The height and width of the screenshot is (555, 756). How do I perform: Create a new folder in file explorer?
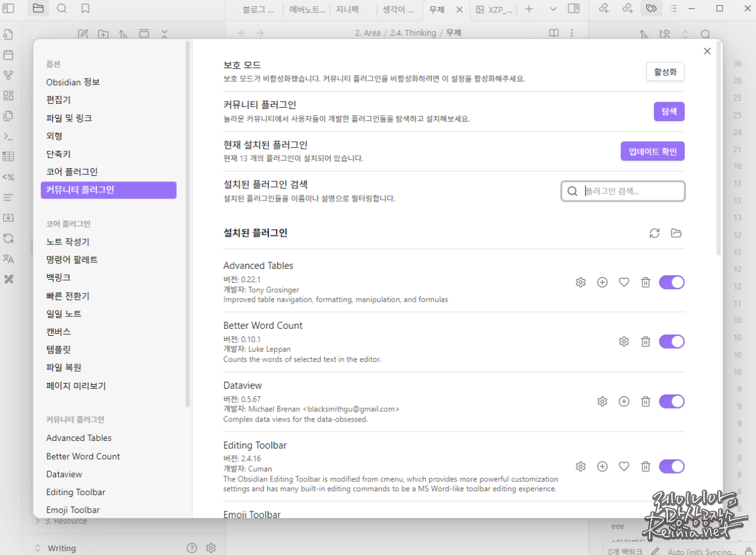[103, 33]
